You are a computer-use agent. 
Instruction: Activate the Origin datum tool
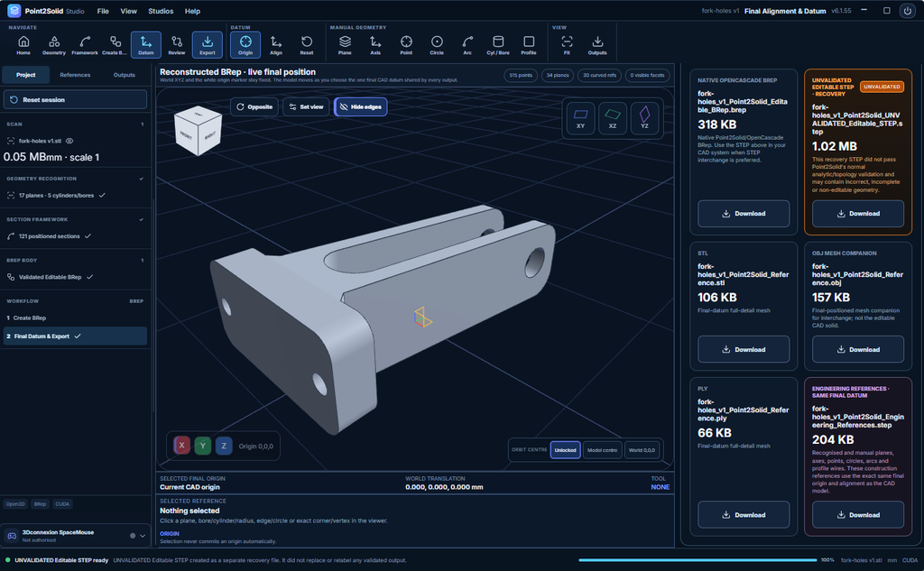point(245,45)
